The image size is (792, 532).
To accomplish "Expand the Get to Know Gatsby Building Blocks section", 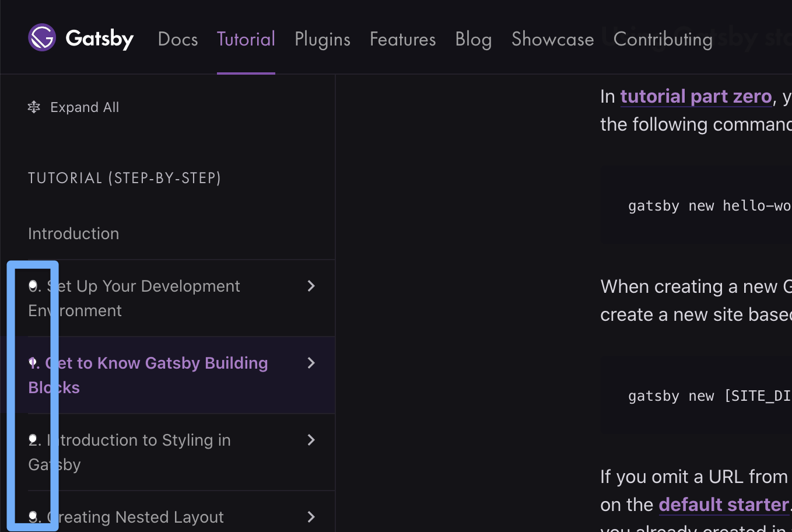I will (311, 363).
